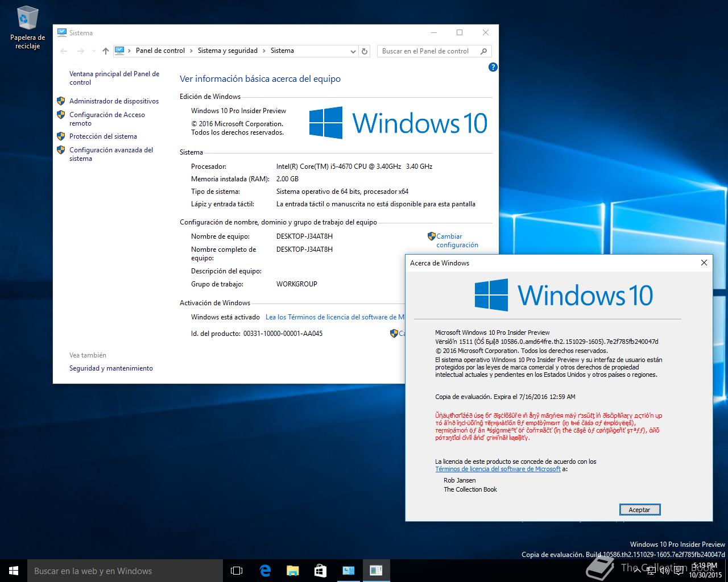The height and width of the screenshot is (582, 728).
Task: Switch to the Sistema taskbar window
Action: 348,571
